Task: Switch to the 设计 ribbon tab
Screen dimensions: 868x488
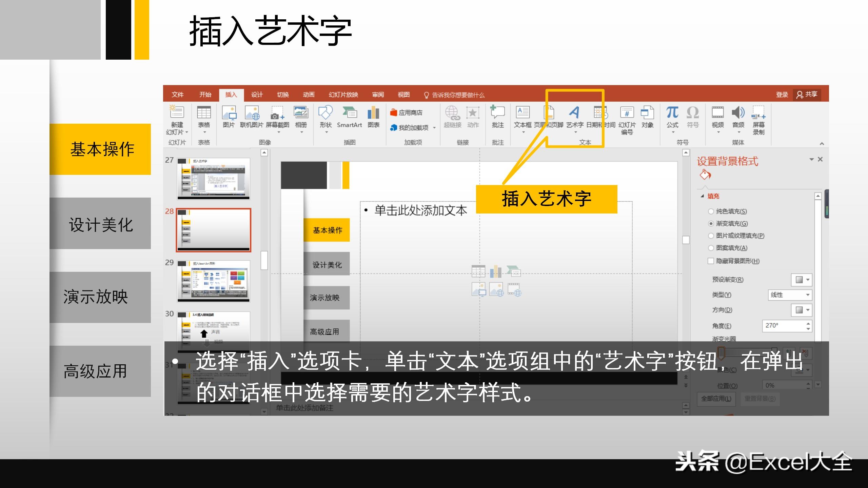Action: (x=256, y=95)
